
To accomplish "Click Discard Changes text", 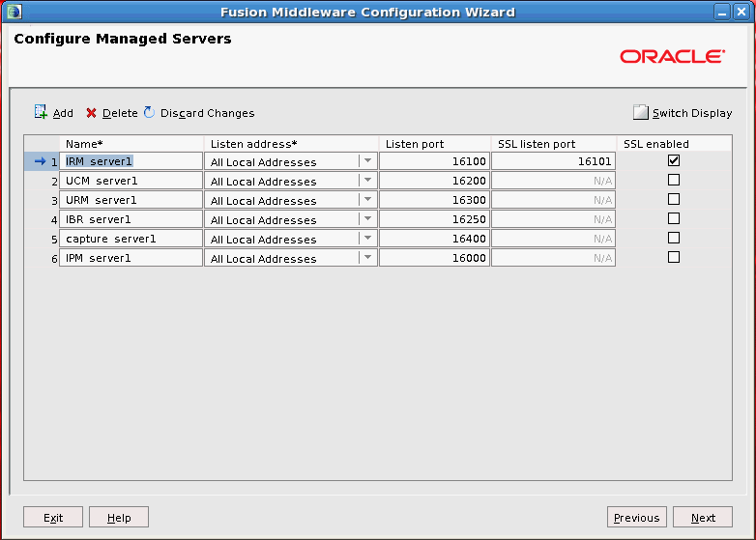I will (207, 113).
